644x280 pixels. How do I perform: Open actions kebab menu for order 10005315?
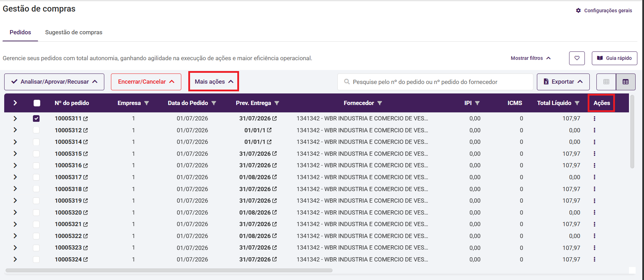point(594,154)
